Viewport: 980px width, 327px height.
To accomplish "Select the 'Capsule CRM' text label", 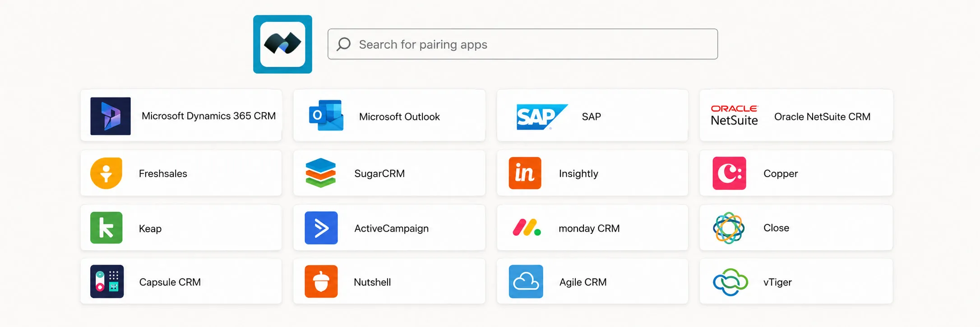I will point(170,282).
